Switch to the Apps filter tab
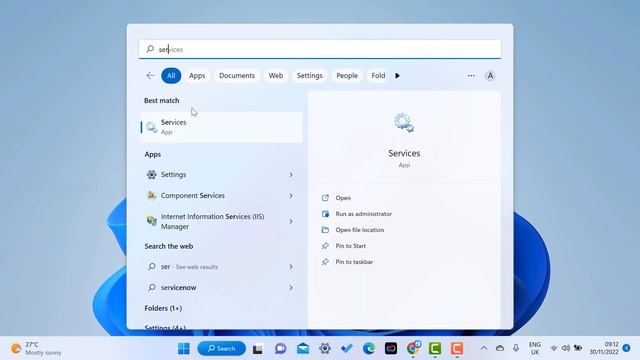Viewport: 640px width, 360px height. pos(197,76)
